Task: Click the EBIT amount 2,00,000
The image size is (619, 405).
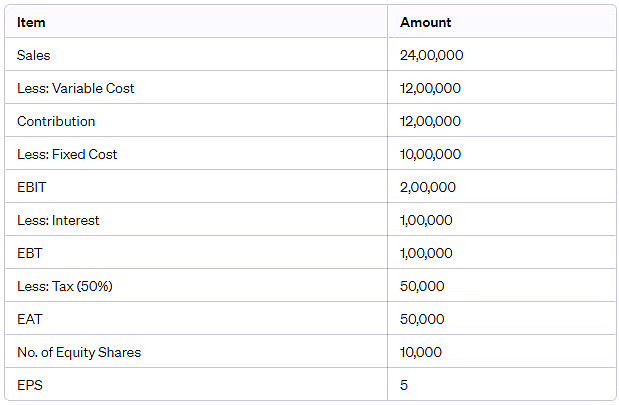Action: [x=428, y=187]
